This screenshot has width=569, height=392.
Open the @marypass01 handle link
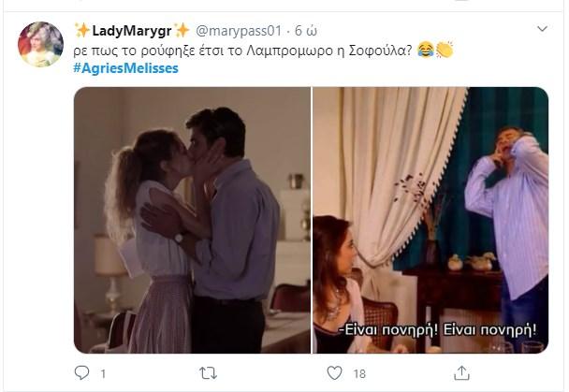[233, 31]
